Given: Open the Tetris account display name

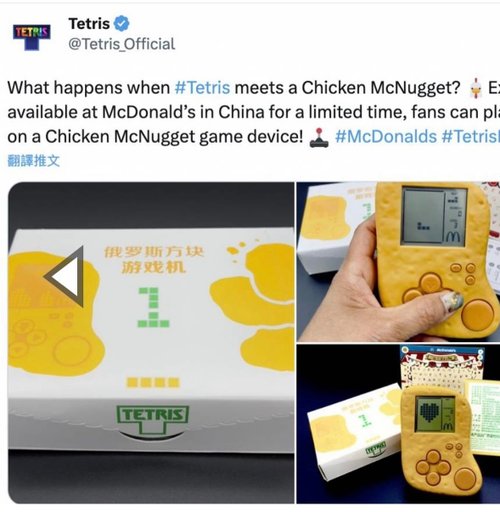Looking at the screenshot, I should click(89, 24).
